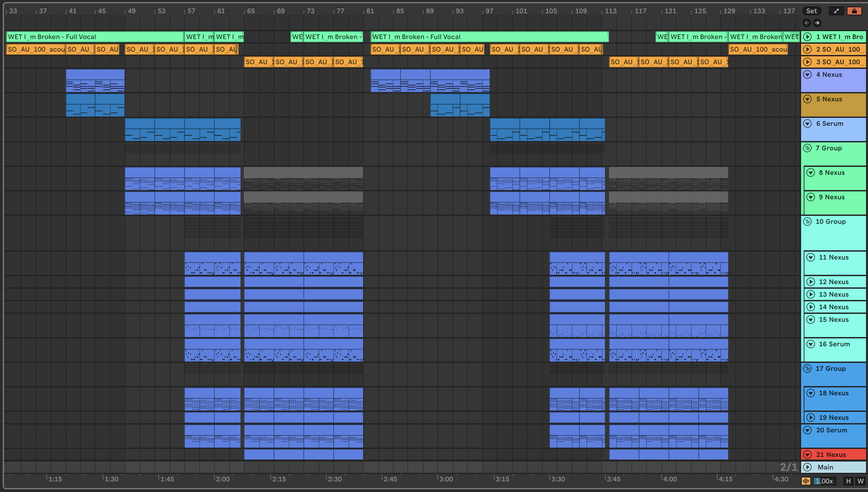Click the Set locator button
The height and width of the screenshot is (492, 868).
point(811,11)
